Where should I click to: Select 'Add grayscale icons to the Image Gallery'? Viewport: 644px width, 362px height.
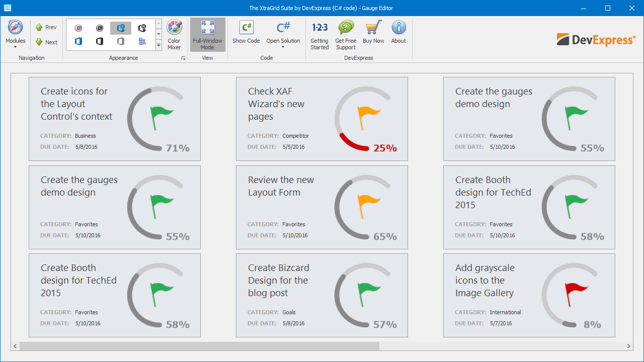(x=485, y=281)
